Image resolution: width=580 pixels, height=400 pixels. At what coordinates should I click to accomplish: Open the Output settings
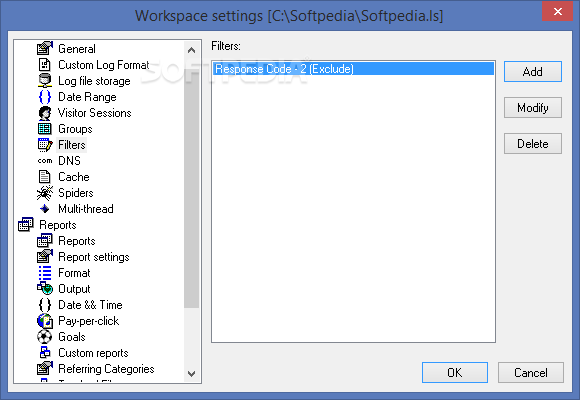(74, 289)
